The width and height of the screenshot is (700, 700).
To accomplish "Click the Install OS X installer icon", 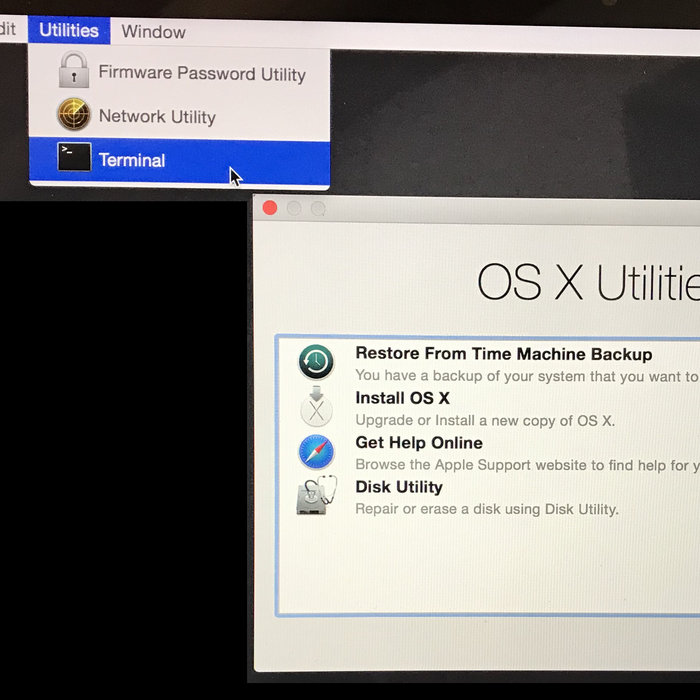I will [316, 407].
